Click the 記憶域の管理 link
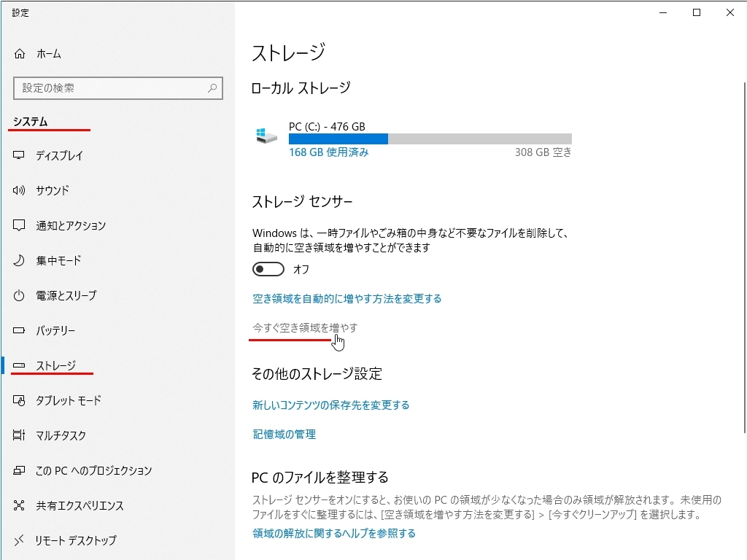Screen dimensions: 747x560 pyautogui.click(x=284, y=434)
